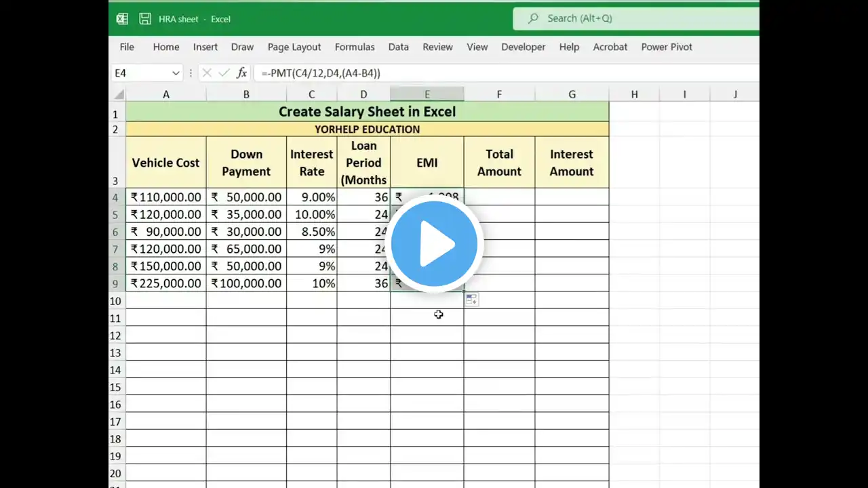Open the Formulas tab
Screen dimensions: 868x488
coord(355,47)
